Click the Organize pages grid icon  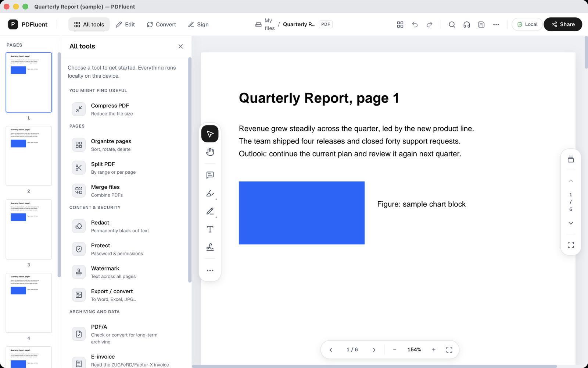pos(79,145)
